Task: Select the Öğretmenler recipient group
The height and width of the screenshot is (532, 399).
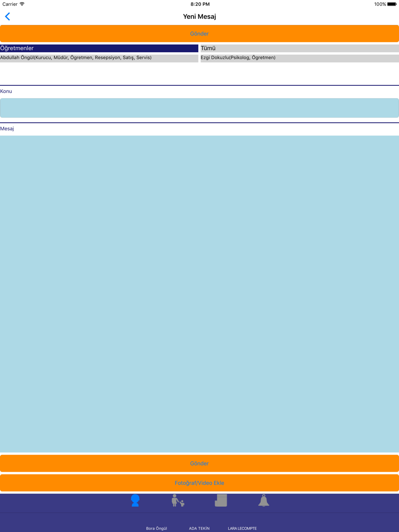Action: coord(99,48)
